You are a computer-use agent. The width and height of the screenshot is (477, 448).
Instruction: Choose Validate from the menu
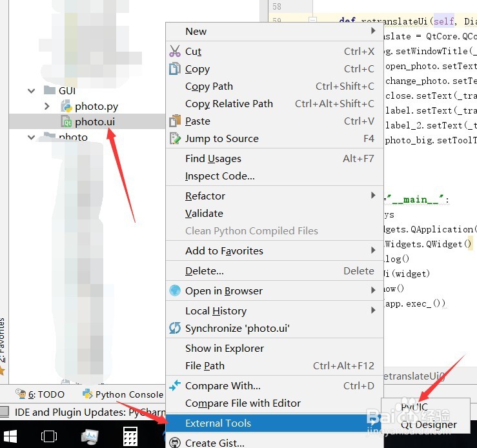[x=274, y=214]
